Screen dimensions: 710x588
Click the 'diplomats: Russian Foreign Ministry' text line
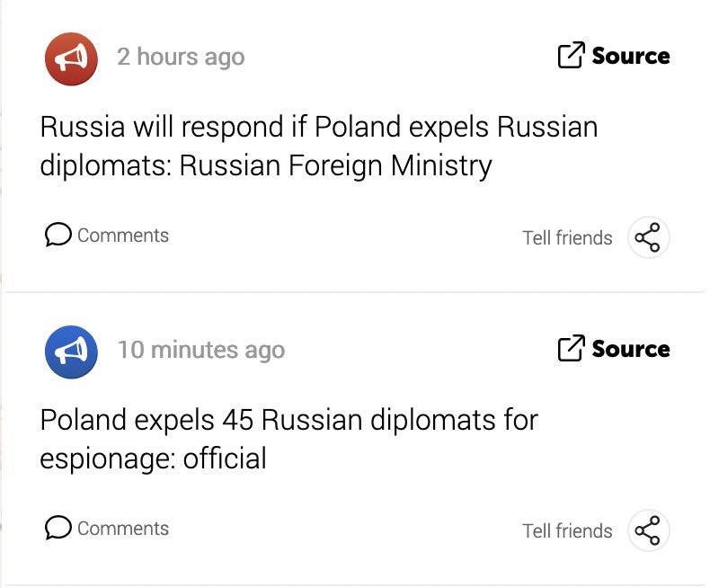[x=266, y=166]
